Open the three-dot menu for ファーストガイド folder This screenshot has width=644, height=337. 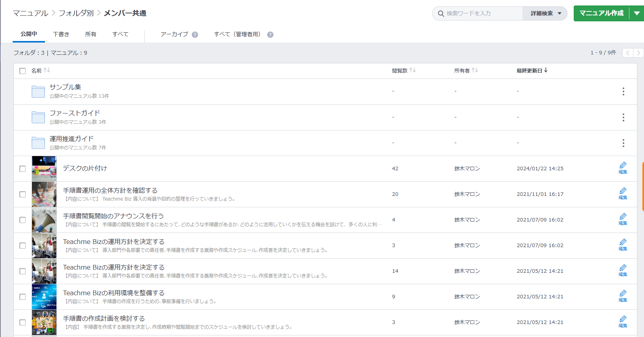click(x=623, y=117)
